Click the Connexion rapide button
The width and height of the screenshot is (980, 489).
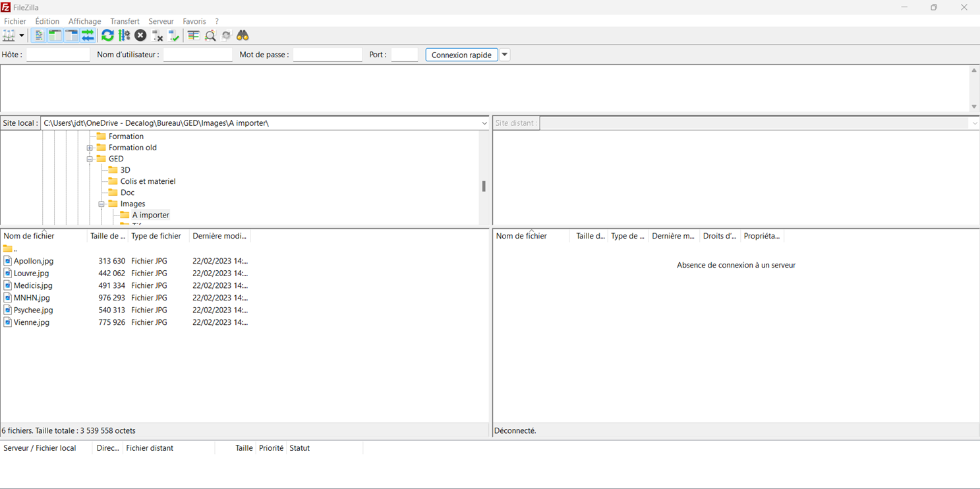click(461, 55)
